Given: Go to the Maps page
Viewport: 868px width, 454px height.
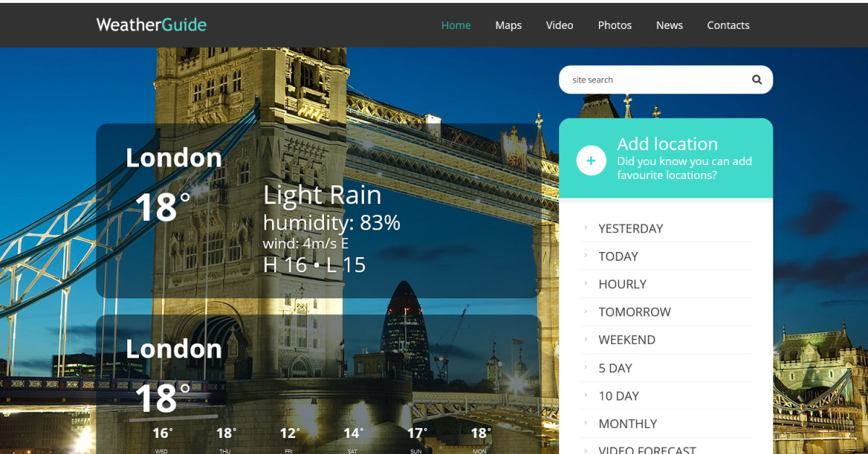Looking at the screenshot, I should pos(508,25).
